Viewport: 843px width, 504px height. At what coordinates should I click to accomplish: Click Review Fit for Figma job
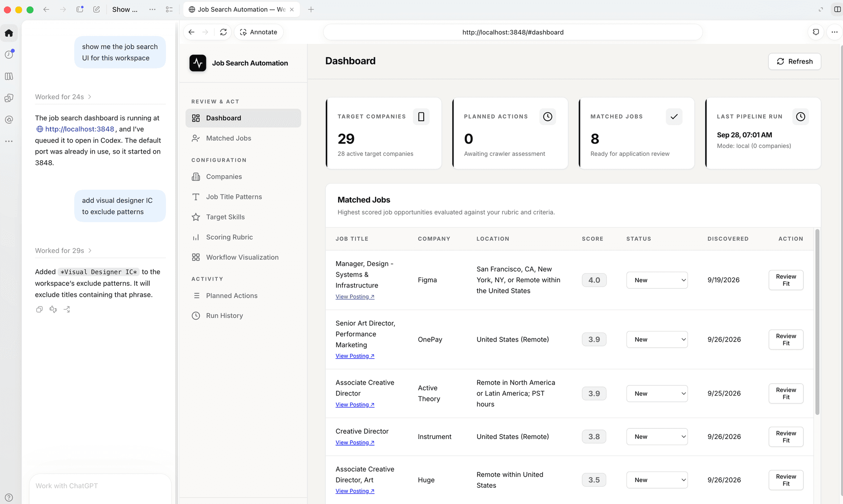[x=786, y=280]
